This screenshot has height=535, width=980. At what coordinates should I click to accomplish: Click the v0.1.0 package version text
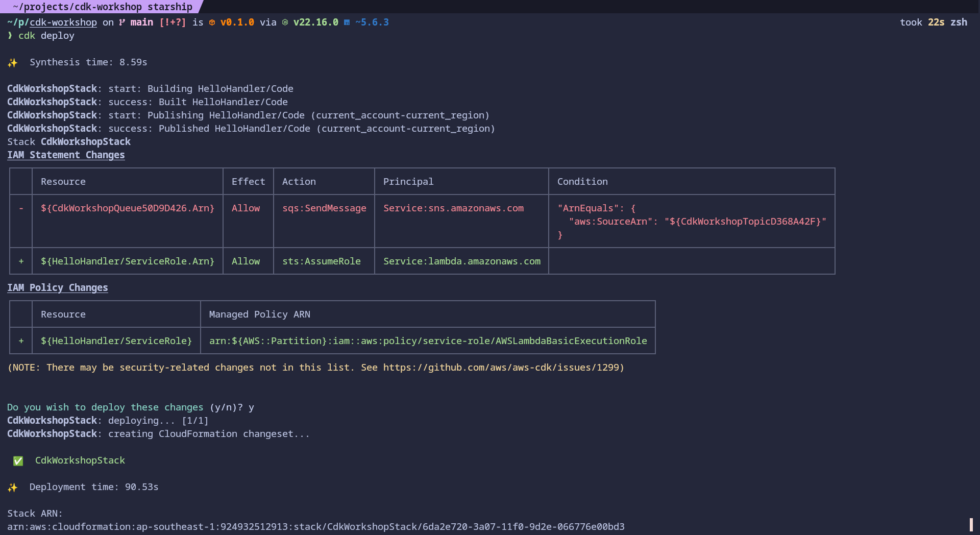click(237, 22)
